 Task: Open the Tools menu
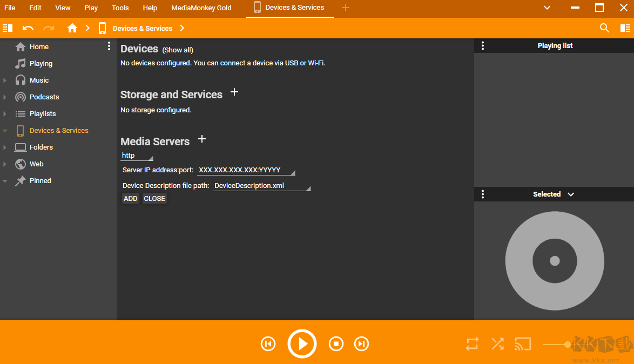click(120, 8)
